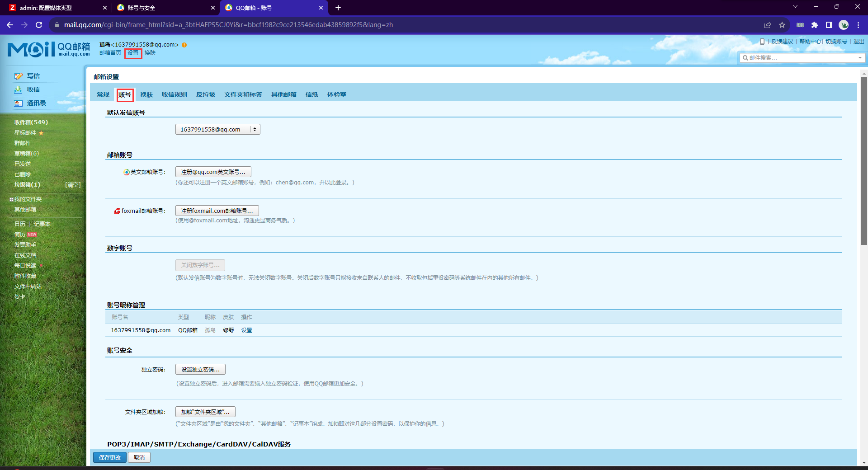
Task: Click 设置独立密码 button
Action: point(200,369)
